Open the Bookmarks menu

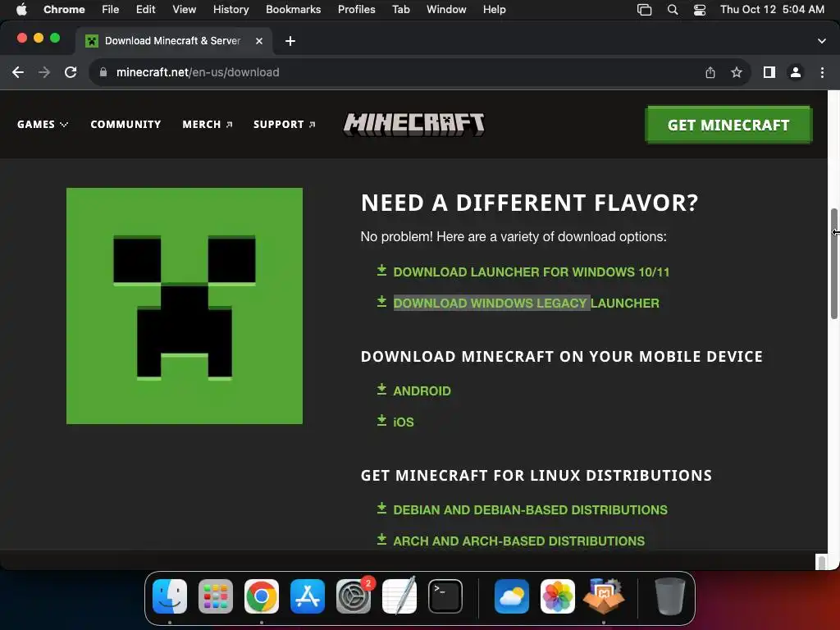tap(293, 10)
